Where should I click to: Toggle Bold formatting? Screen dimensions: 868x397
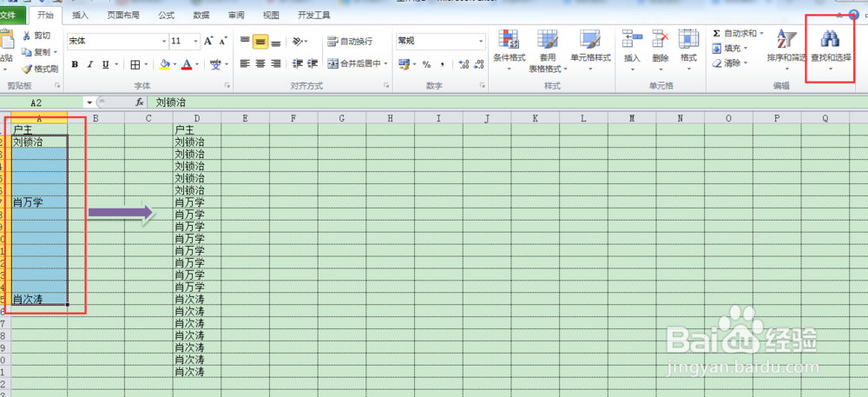pyautogui.click(x=75, y=65)
